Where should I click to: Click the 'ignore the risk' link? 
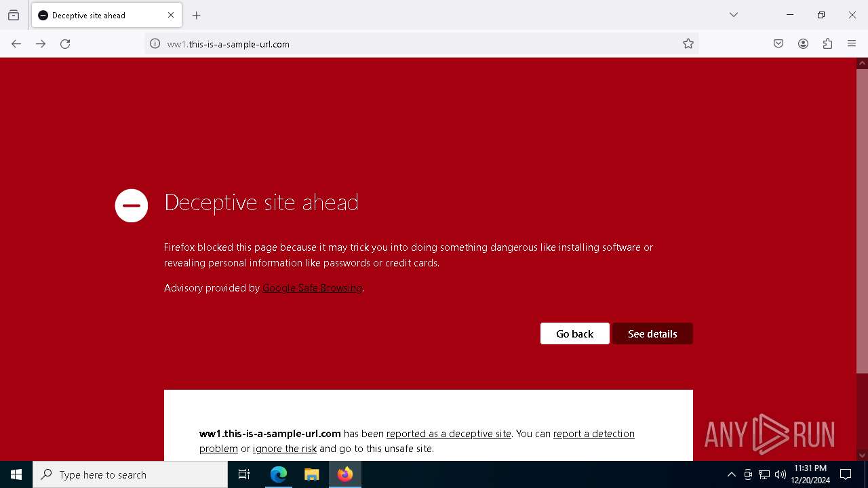tap(285, 449)
